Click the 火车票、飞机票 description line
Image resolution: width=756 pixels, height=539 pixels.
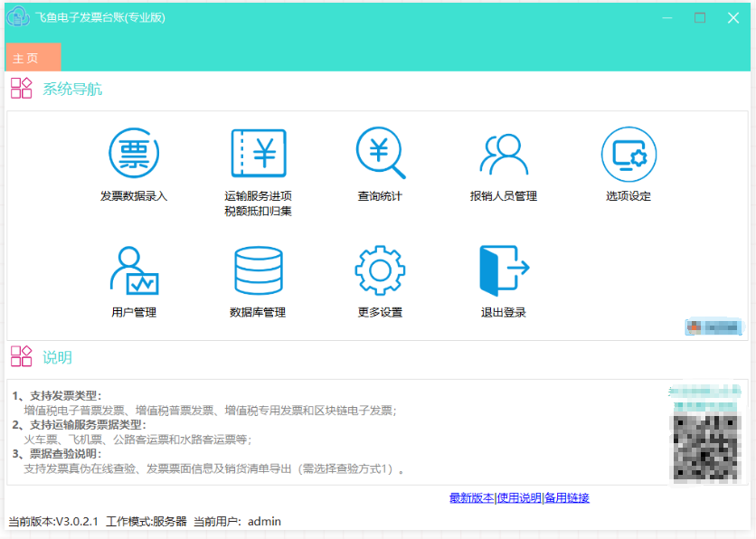(x=137, y=440)
